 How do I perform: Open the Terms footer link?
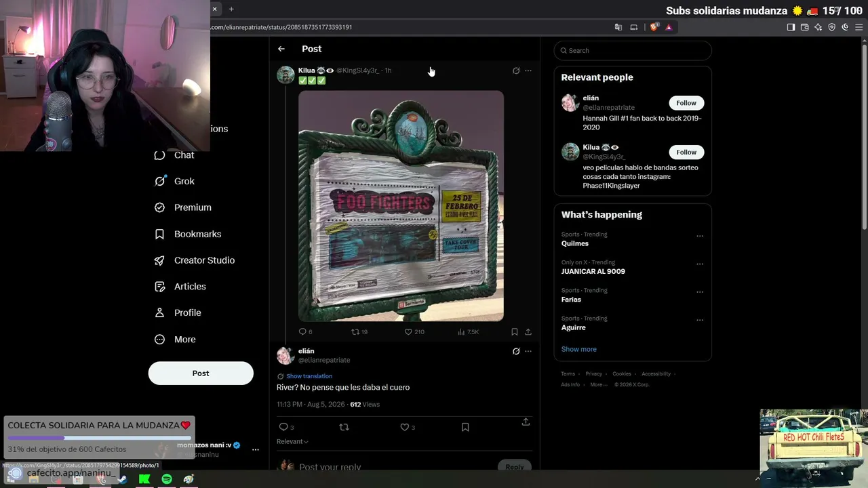click(568, 374)
